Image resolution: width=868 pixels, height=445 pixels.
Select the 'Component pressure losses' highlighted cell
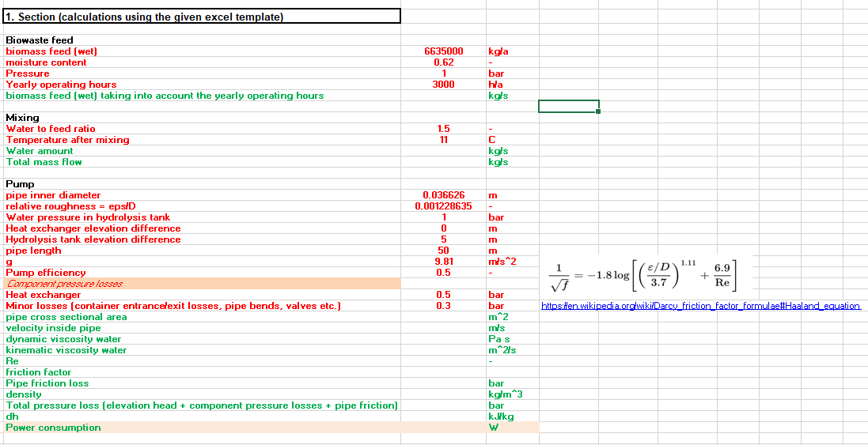[x=202, y=284]
